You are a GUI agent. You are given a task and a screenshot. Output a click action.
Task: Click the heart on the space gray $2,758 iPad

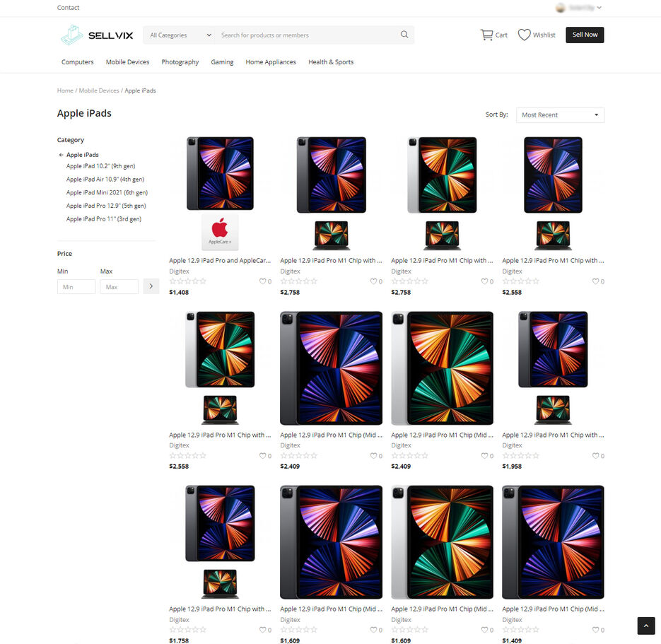373,281
